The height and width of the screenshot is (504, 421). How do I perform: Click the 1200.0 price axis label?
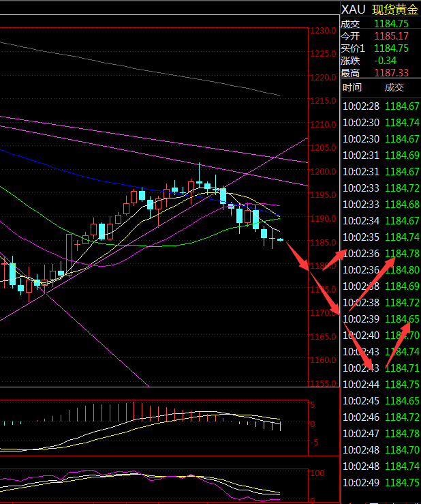click(x=323, y=171)
